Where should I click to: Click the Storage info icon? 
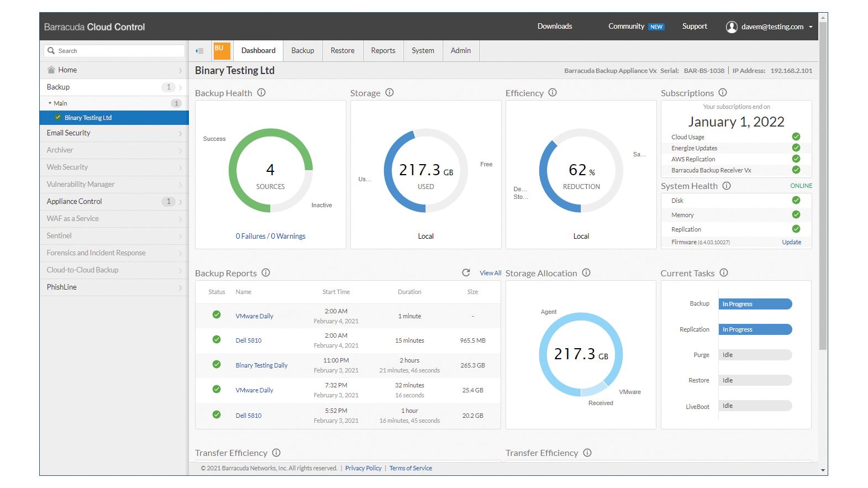click(x=390, y=93)
